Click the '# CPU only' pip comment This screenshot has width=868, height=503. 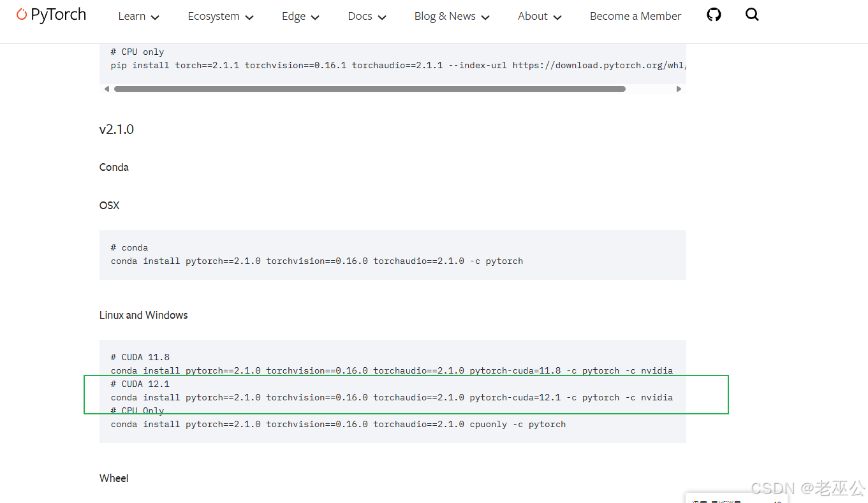(x=137, y=52)
